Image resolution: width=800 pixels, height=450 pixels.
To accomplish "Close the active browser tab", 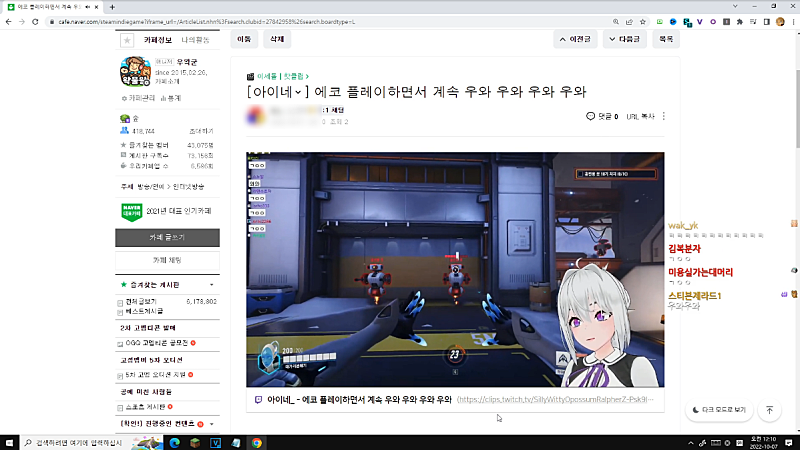I will [x=96, y=7].
